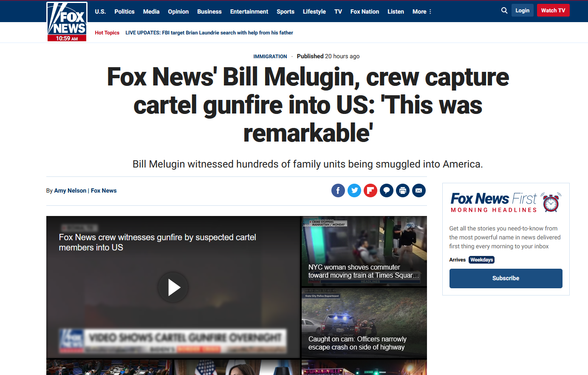Open author Amy Nelson's page
The width and height of the screenshot is (588, 375).
point(70,190)
